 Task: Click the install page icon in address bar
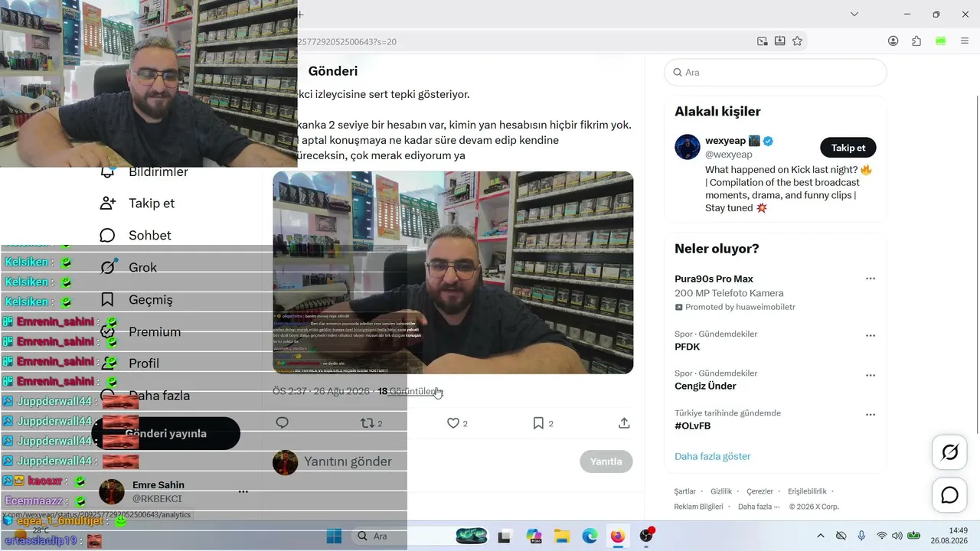[779, 41]
